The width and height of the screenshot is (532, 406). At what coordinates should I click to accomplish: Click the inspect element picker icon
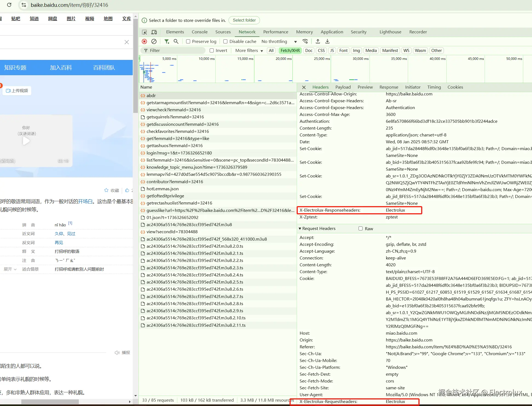coord(144,32)
